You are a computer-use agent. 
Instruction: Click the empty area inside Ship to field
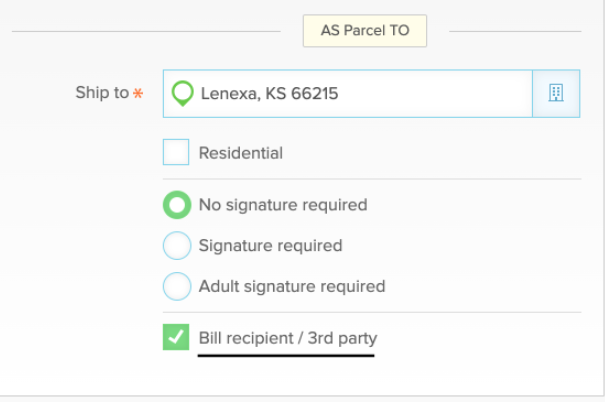[434, 93]
